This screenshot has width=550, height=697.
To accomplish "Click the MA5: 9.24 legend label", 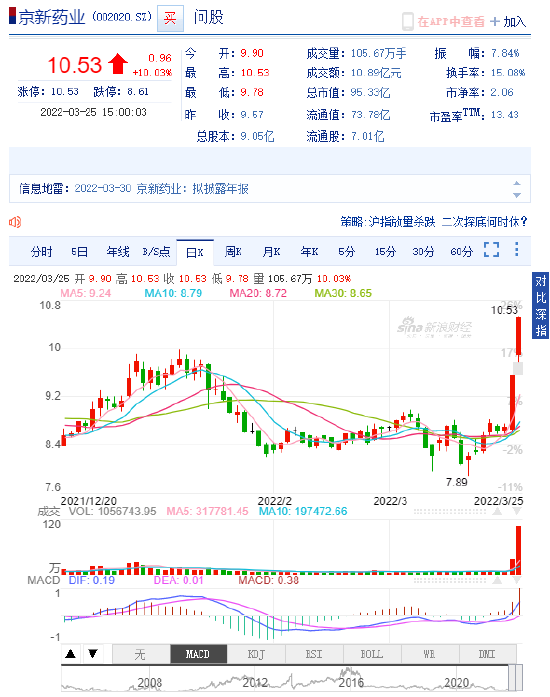I will click(86, 293).
